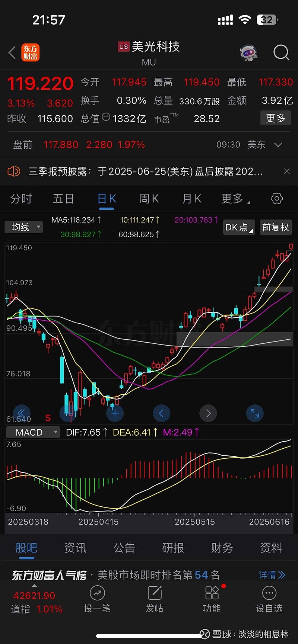The height and width of the screenshot is (644, 298).
Task: Tap the MA5:116.234 value
Action: [x=76, y=220]
